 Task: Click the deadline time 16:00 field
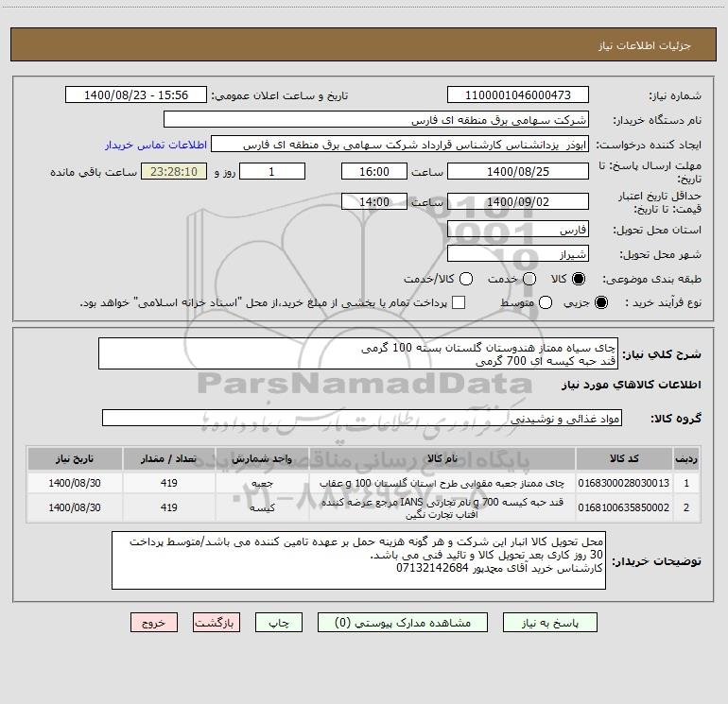pos(374,171)
